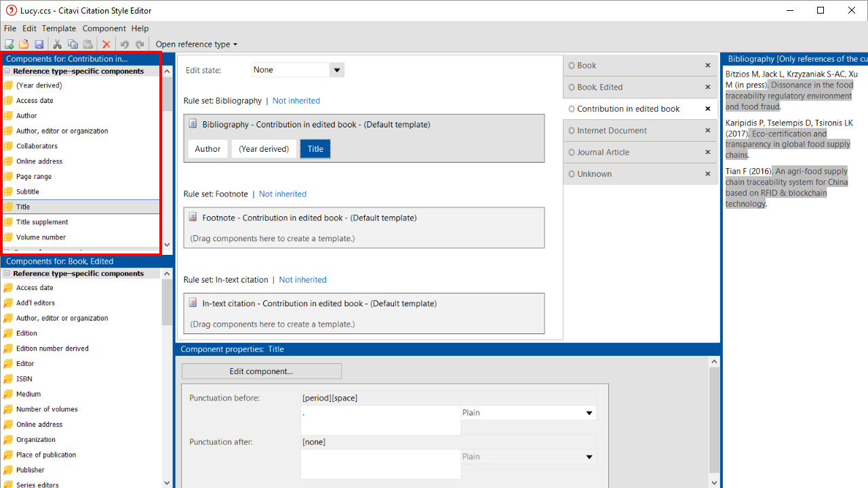Close the Internet Document tab
Screen dimensions: 868x488
click(708, 131)
